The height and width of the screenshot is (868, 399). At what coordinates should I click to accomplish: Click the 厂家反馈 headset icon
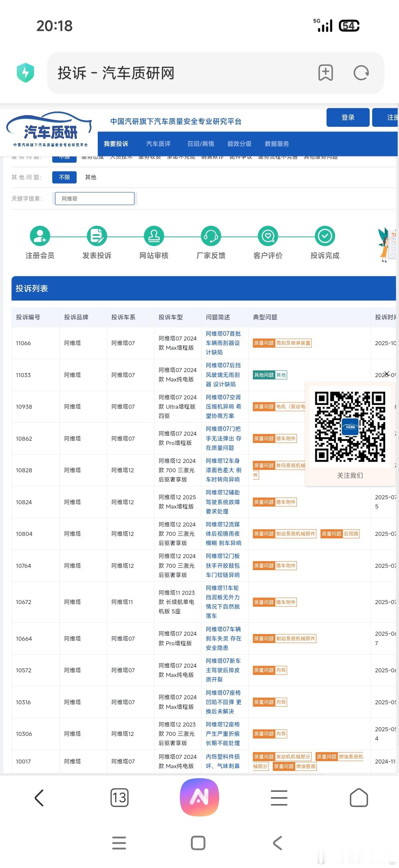click(x=211, y=236)
